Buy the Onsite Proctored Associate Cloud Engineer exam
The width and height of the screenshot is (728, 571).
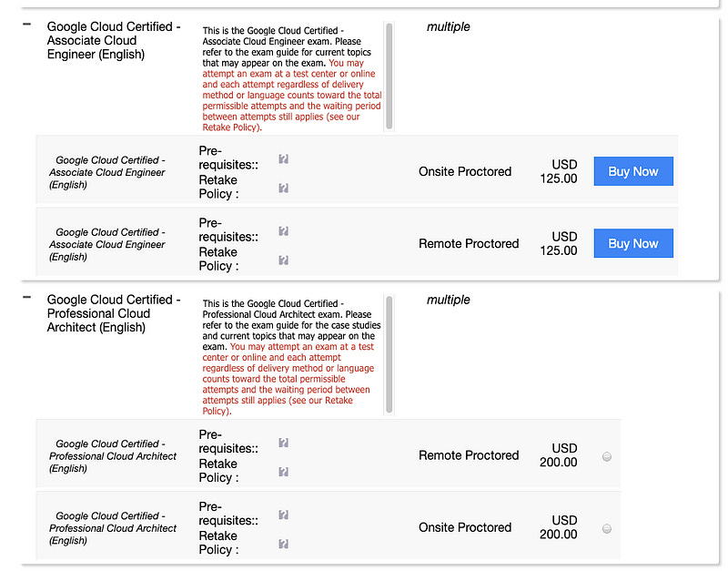633,171
